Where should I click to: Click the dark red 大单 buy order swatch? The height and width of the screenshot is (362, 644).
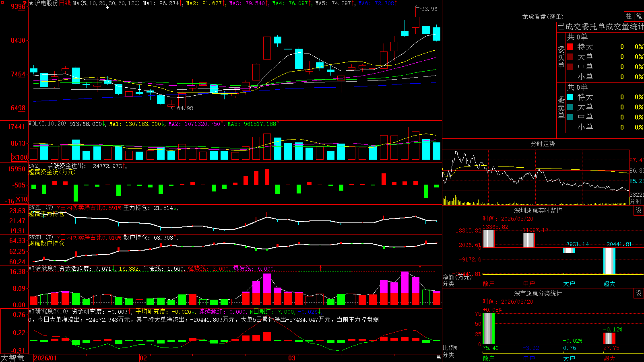point(570,57)
